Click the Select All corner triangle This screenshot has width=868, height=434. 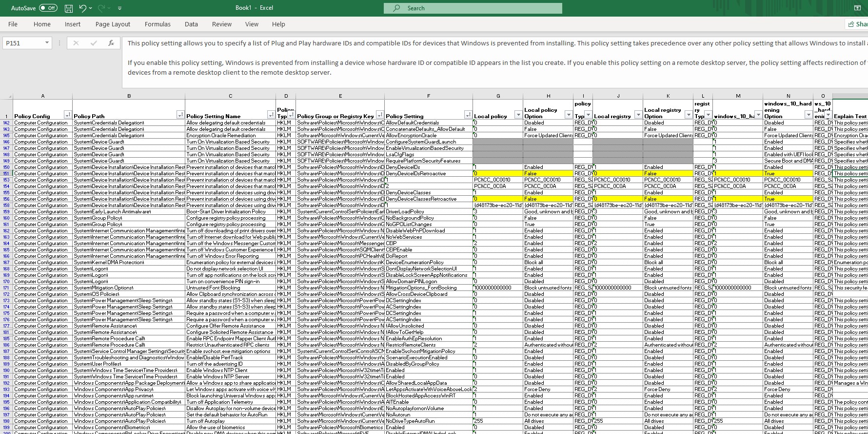[x=6, y=96]
